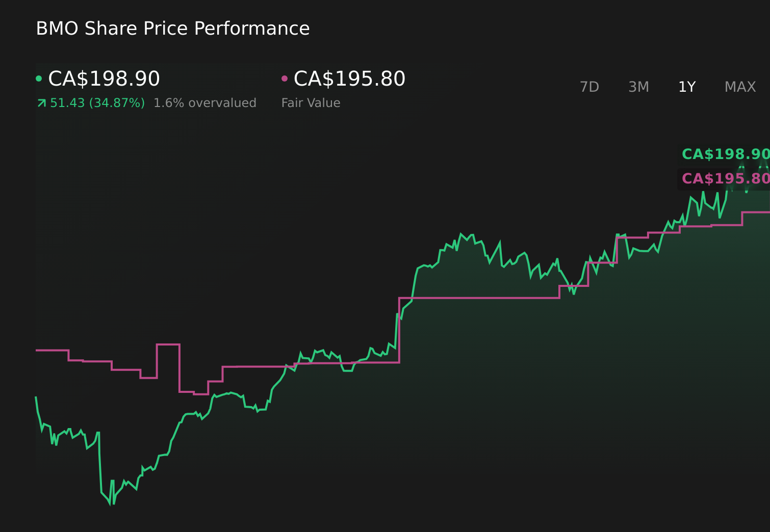Click the 1.6% overvalued label

coord(205,102)
